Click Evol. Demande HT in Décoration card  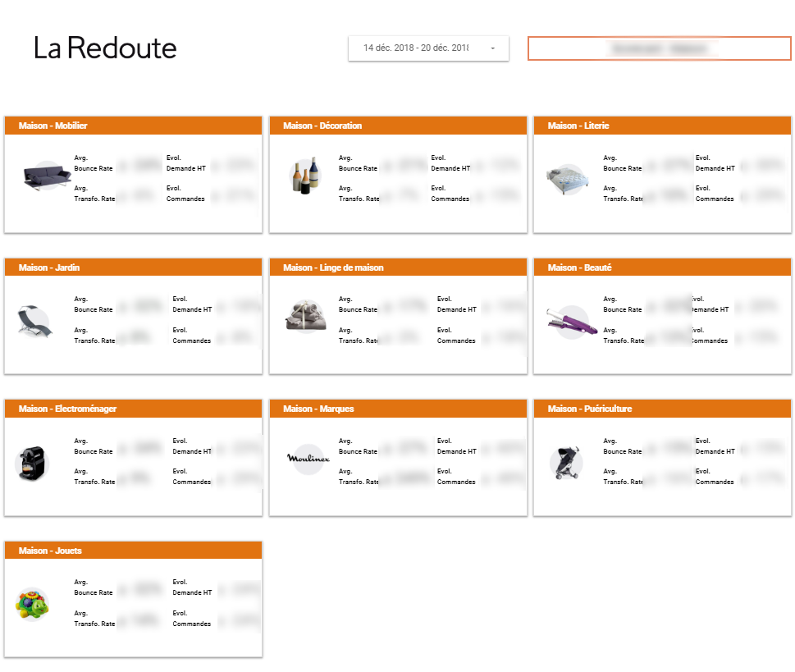tap(450, 163)
